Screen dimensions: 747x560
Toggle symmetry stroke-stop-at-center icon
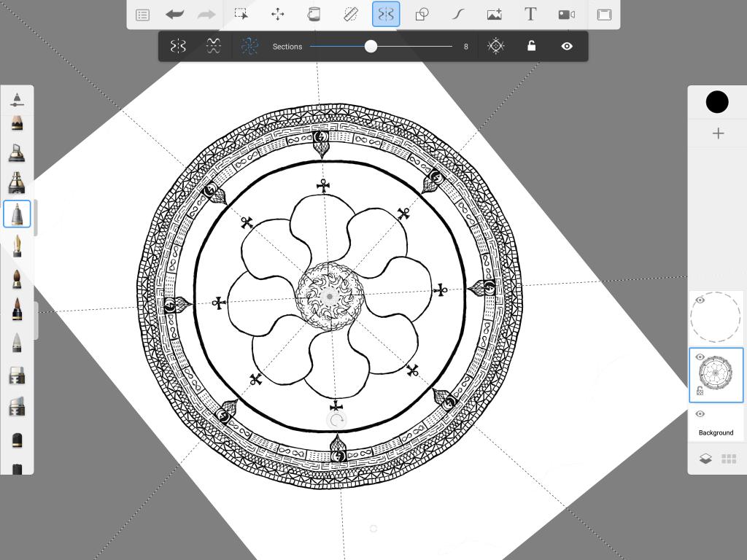(x=495, y=46)
